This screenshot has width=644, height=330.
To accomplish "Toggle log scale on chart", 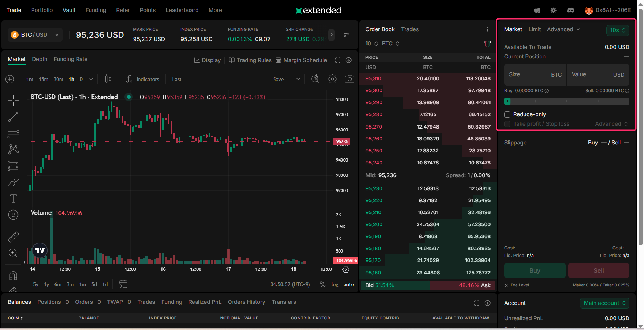I will tap(335, 284).
